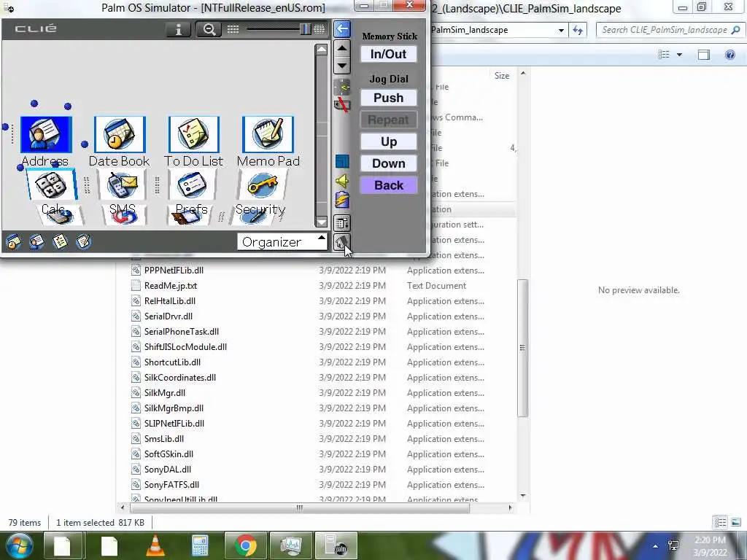Image resolution: width=747 pixels, height=560 pixels.
Task: Click the blue window status icon
Action: [x=341, y=161]
